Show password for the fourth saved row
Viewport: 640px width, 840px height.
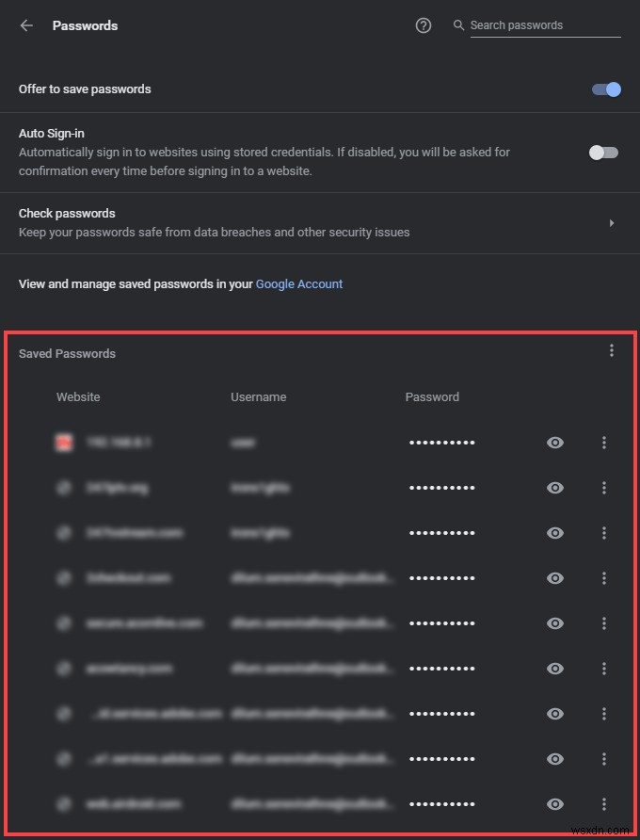555,578
